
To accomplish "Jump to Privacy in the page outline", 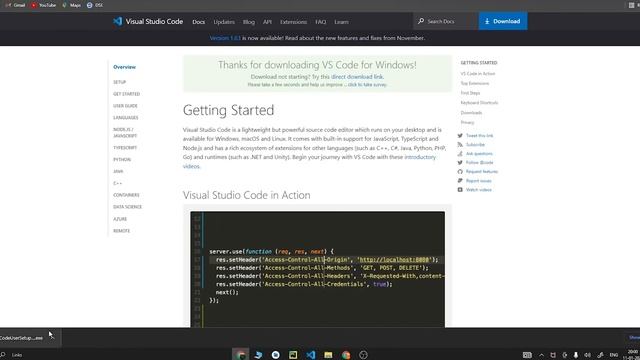I will click(467, 122).
